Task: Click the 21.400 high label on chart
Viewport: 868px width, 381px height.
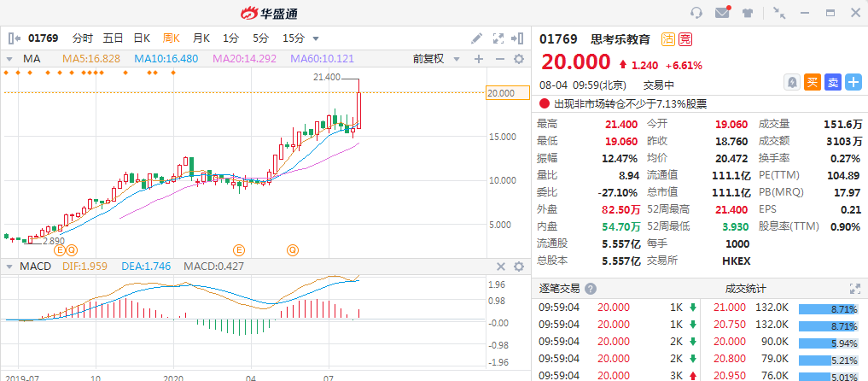Action: pyautogui.click(x=327, y=78)
